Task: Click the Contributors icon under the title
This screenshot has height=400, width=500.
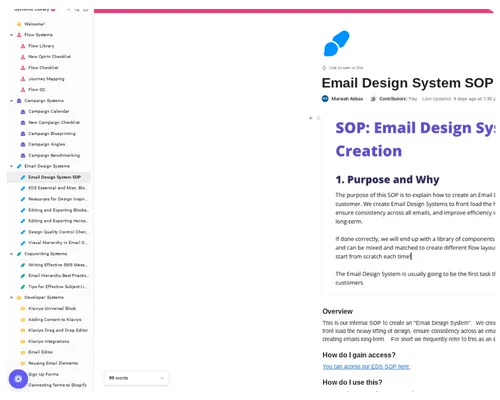Action: [373, 99]
